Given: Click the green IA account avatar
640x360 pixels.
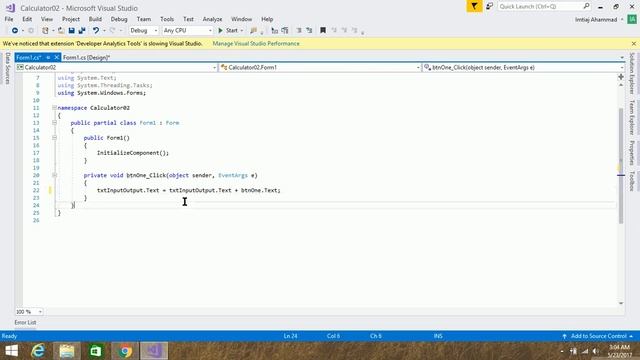Looking at the screenshot, I should tap(632, 19).
